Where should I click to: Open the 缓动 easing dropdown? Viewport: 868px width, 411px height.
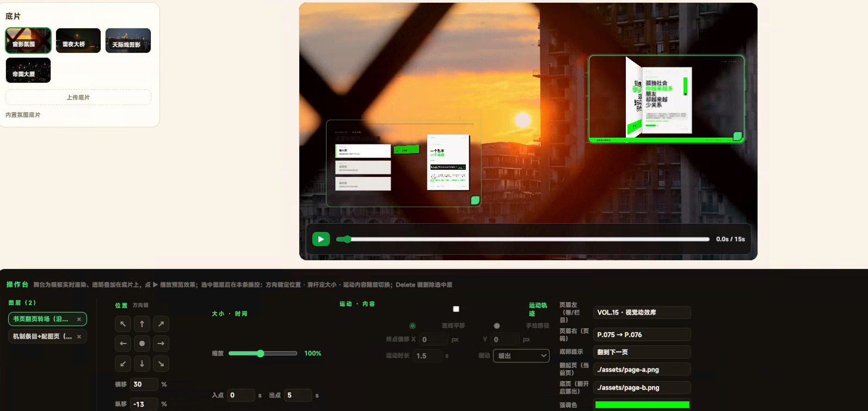tap(521, 356)
